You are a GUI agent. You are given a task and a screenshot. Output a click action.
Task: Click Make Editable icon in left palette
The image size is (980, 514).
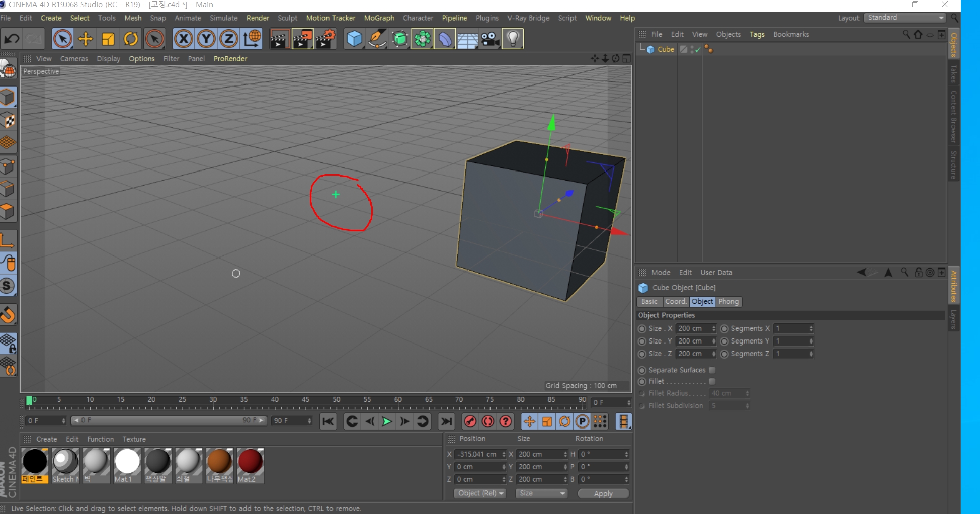(8, 69)
